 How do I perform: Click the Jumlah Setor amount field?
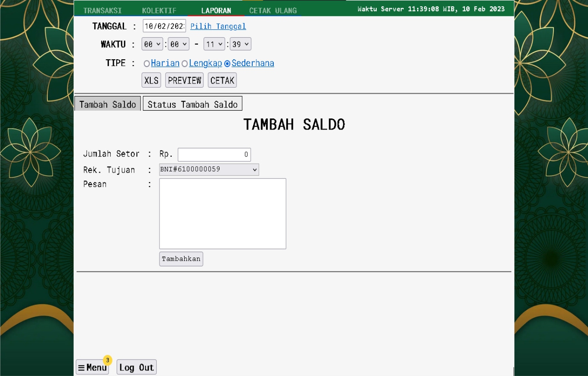pyautogui.click(x=214, y=154)
